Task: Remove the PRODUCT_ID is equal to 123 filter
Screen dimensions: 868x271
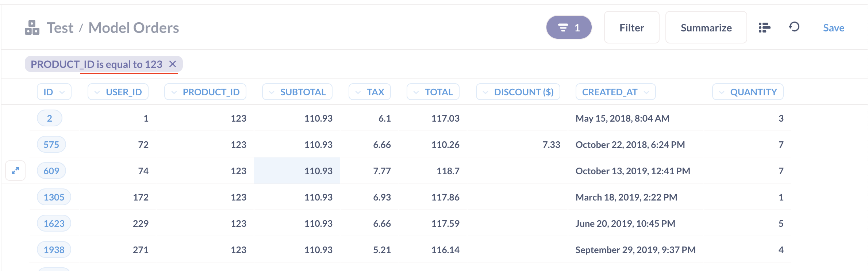Action: point(173,64)
